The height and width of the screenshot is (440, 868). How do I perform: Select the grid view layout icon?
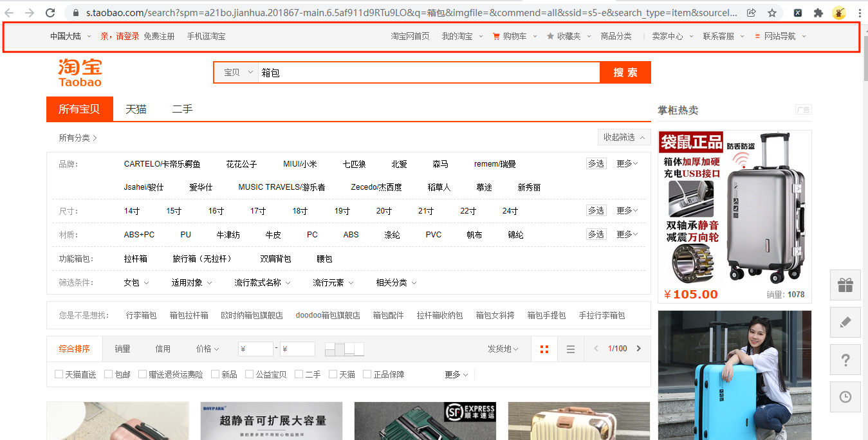[x=544, y=348]
